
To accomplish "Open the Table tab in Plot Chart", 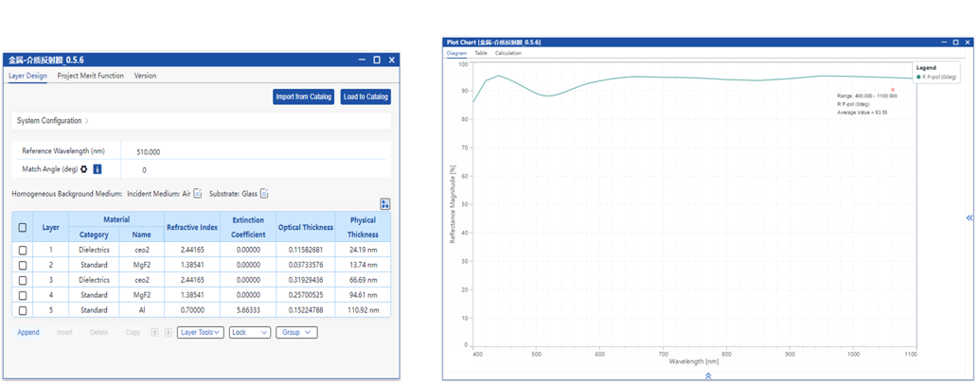I will 481,53.
